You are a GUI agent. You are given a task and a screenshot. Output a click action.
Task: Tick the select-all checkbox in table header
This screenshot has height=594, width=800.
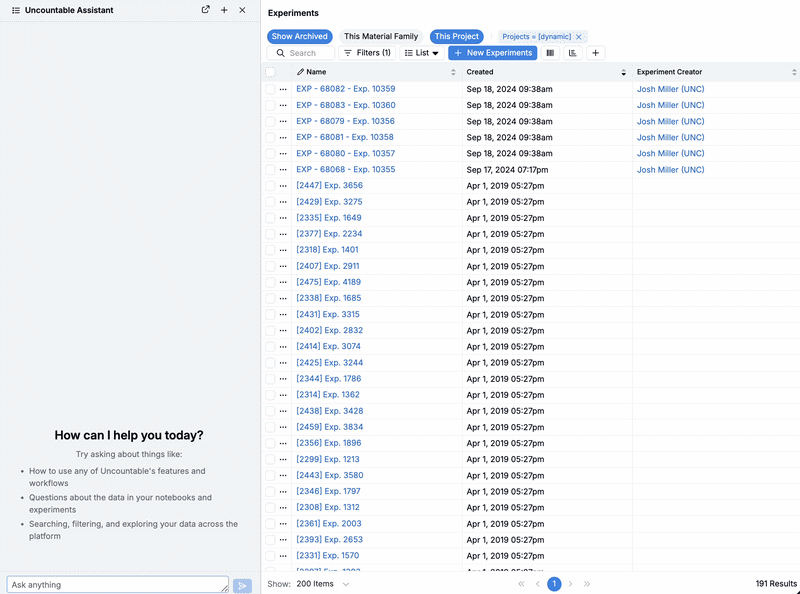270,72
